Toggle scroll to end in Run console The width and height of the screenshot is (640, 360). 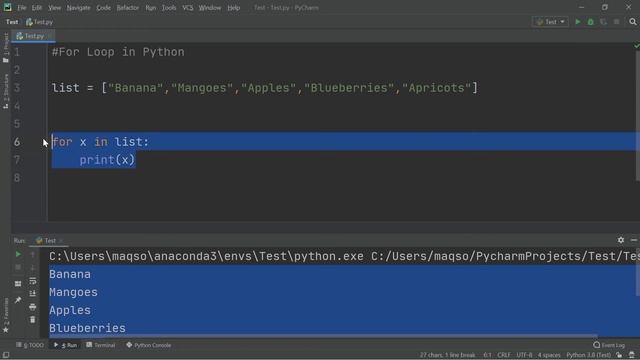33,293
